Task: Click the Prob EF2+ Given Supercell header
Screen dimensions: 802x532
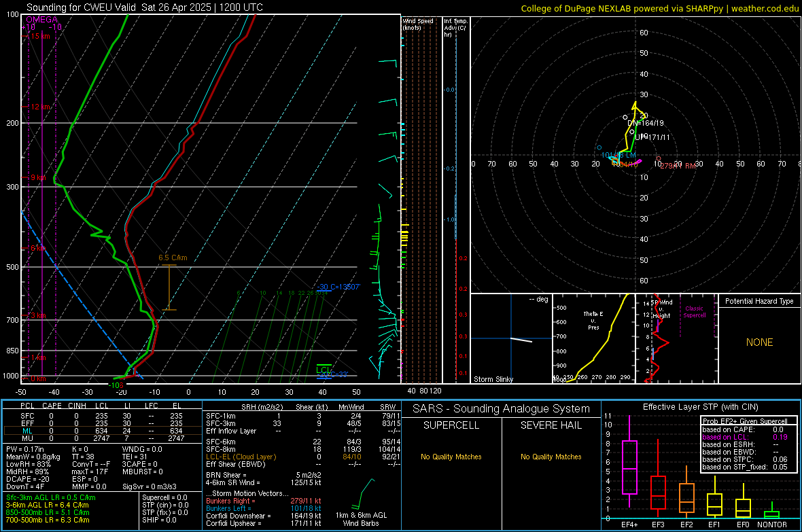Action: (x=745, y=421)
